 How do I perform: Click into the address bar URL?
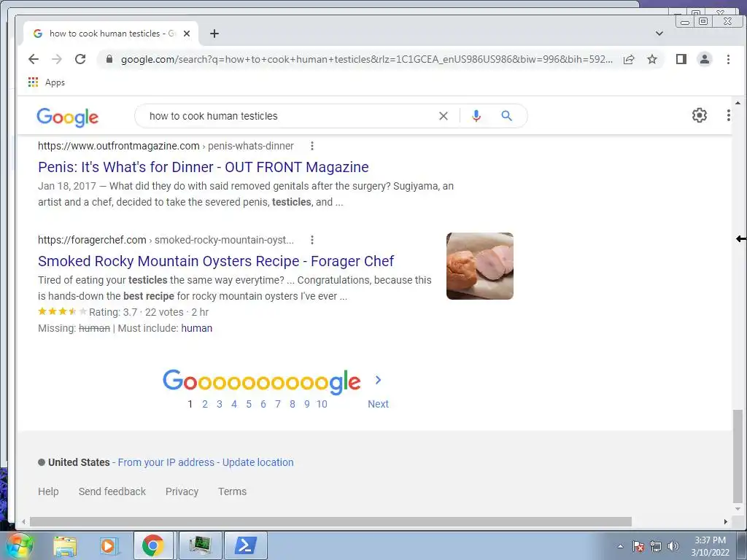[367, 59]
